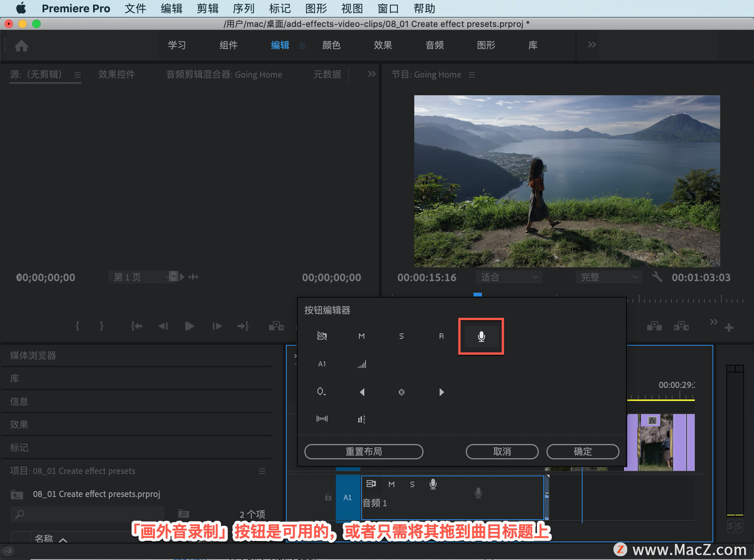Mute audio track A1 with M button
This screenshot has width=754, height=560.
tap(392, 484)
